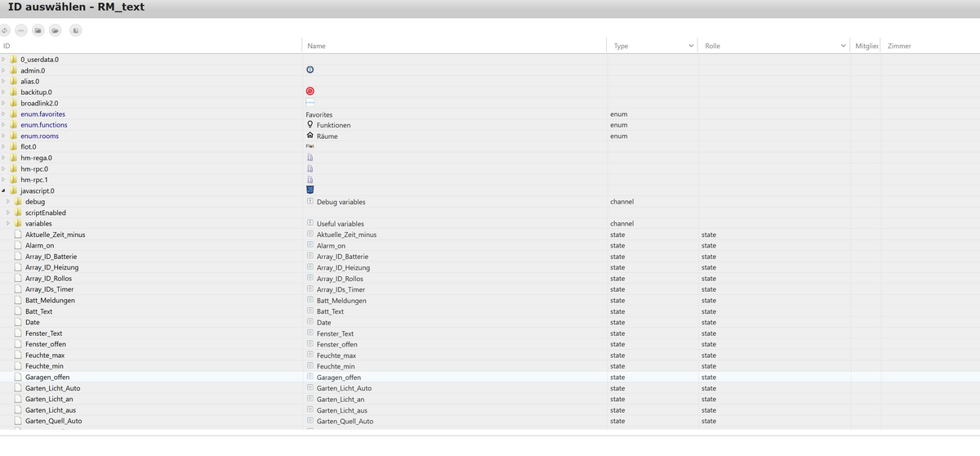Open the Type filter dropdown
Viewport: 980px width, 456px height.
tap(692, 46)
